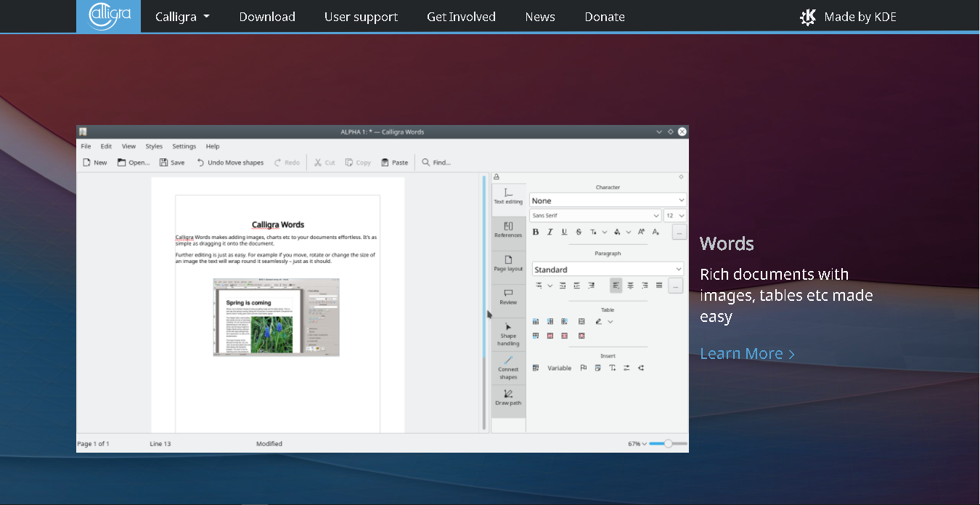
Task: Open the Standard paragraph style dropdown
Action: (608, 269)
